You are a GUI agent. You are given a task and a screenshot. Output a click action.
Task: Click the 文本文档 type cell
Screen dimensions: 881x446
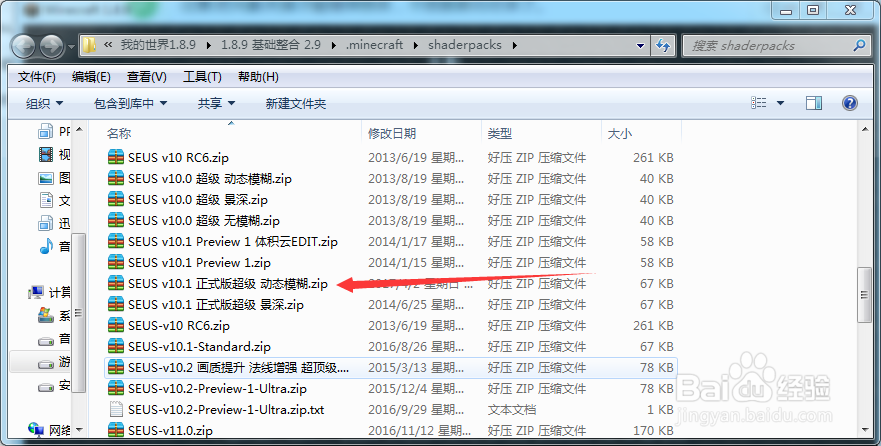point(511,409)
